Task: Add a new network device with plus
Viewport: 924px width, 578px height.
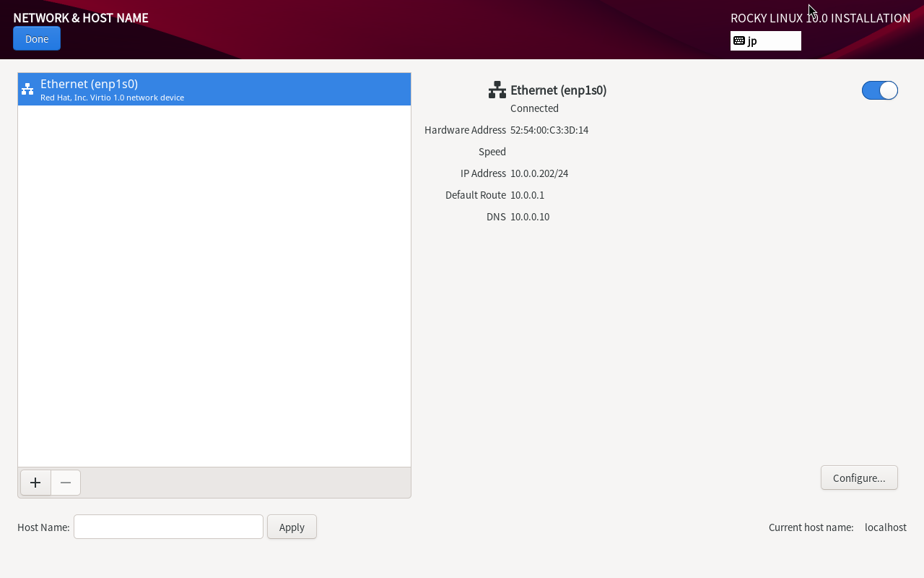Action: coord(35,483)
